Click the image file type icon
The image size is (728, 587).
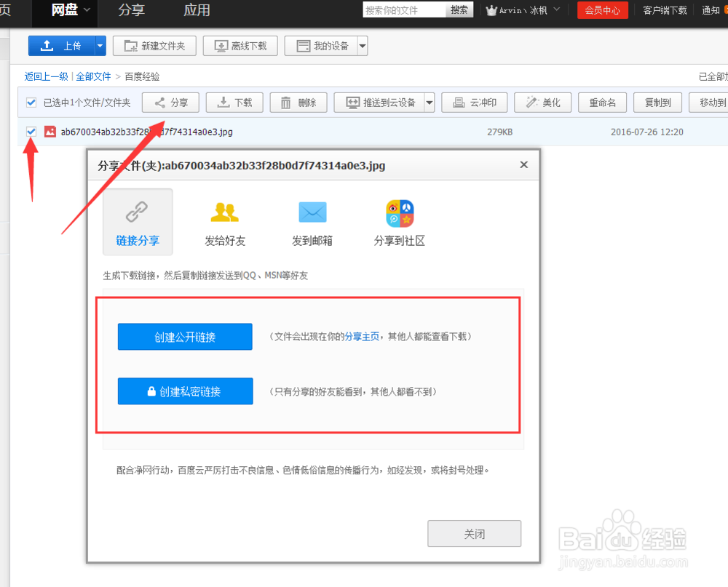coord(50,132)
